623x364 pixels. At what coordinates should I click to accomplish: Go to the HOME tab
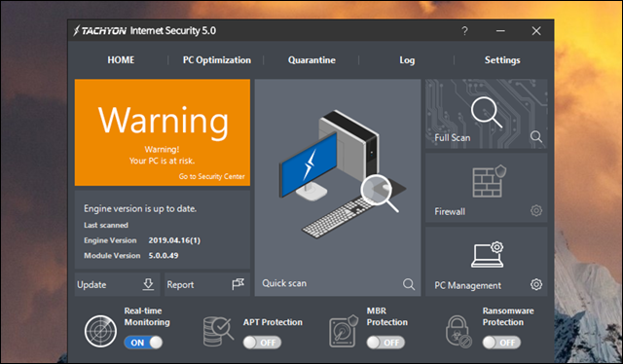[x=121, y=60]
